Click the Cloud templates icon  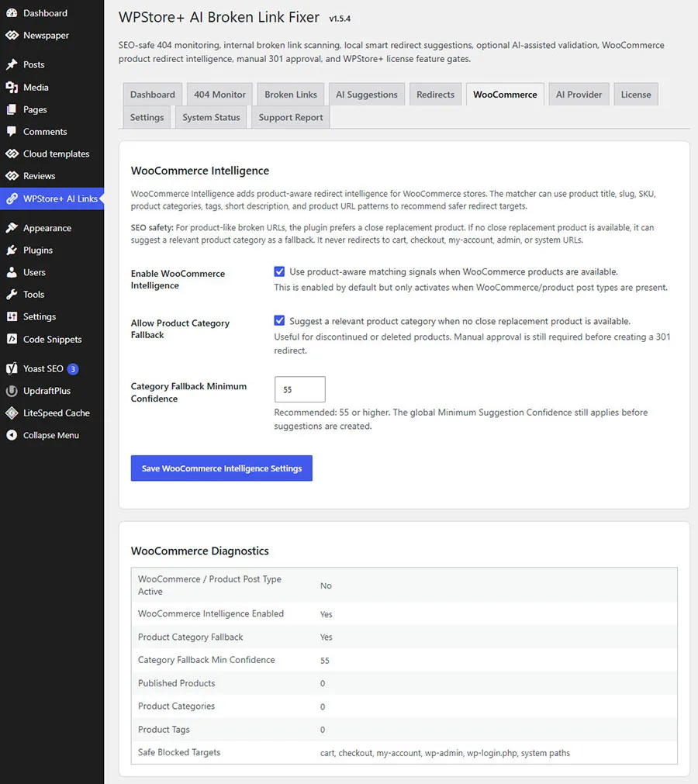pyautogui.click(x=12, y=154)
